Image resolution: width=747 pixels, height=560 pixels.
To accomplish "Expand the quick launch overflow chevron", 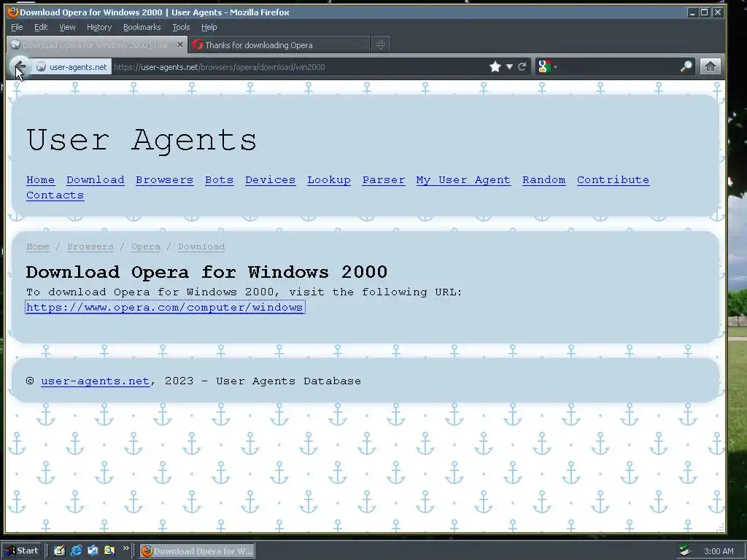I will pos(125,548).
